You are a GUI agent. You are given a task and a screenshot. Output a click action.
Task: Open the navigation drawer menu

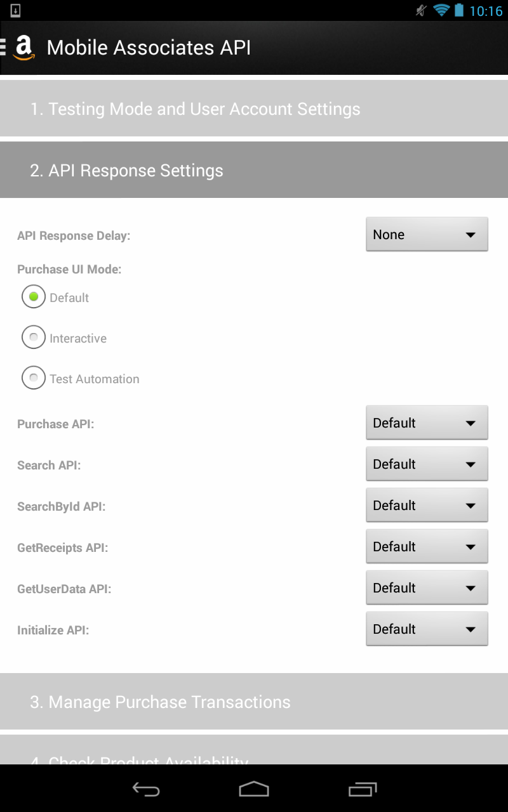5,48
